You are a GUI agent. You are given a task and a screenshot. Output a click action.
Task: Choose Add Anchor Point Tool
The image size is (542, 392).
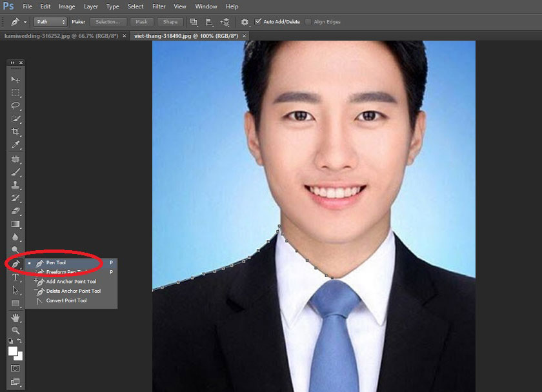click(71, 282)
